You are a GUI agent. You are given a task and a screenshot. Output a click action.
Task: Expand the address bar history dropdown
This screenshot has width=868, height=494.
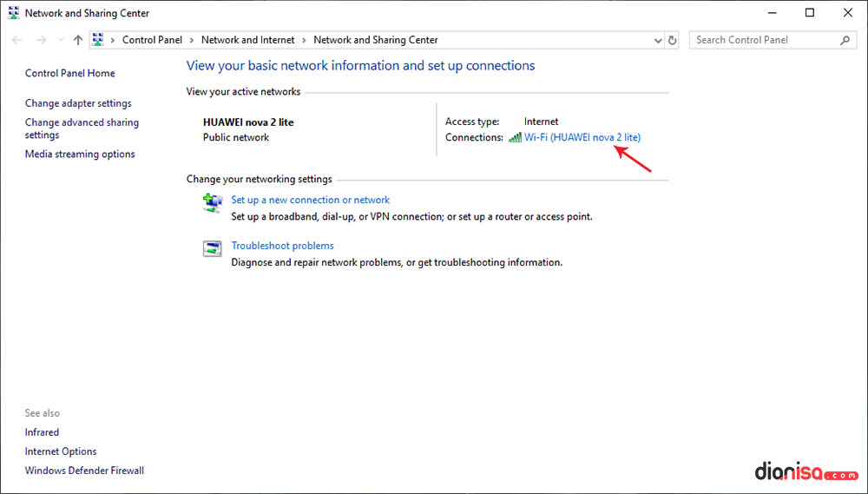pos(657,40)
